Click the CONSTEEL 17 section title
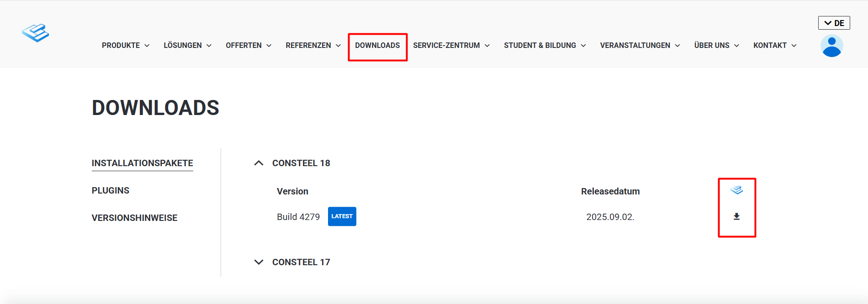 (301, 262)
